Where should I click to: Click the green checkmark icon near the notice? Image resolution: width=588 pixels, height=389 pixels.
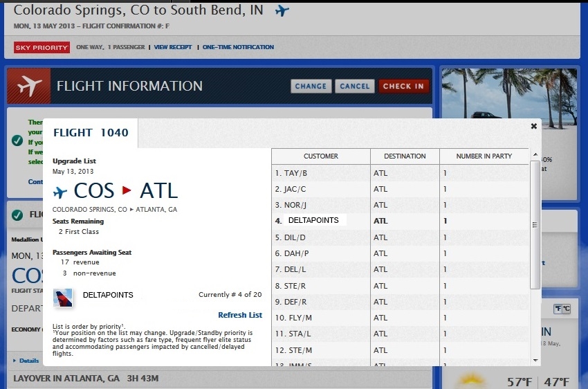point(17,141)
